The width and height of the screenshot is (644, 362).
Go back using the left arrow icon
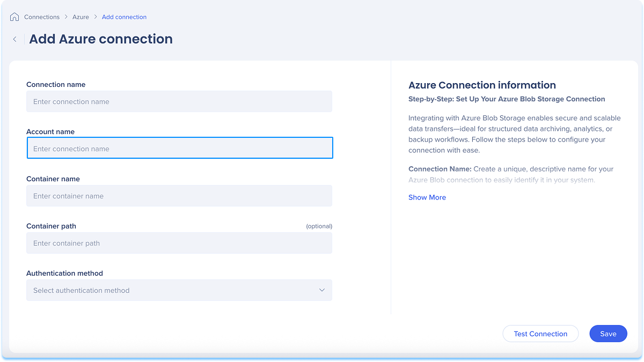point(15,39)
